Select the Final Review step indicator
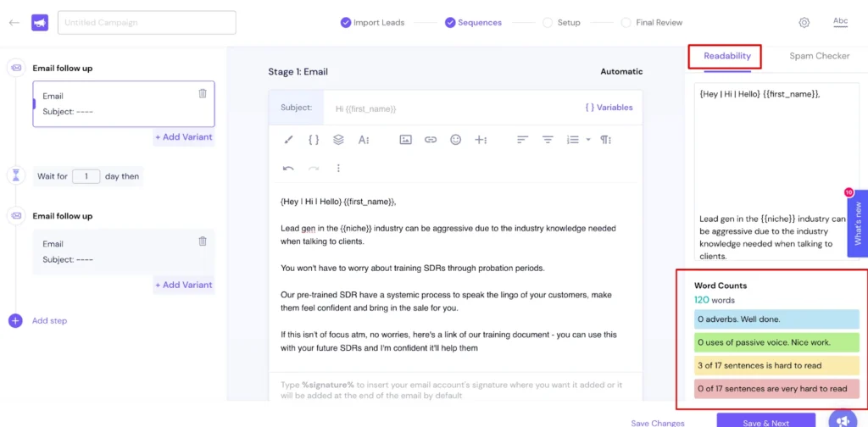 click(651, 23)
